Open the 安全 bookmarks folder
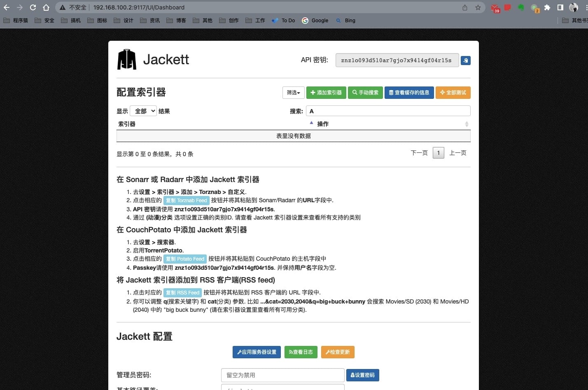The height and width of the screenshot is (390, 588). coord(44,20)
